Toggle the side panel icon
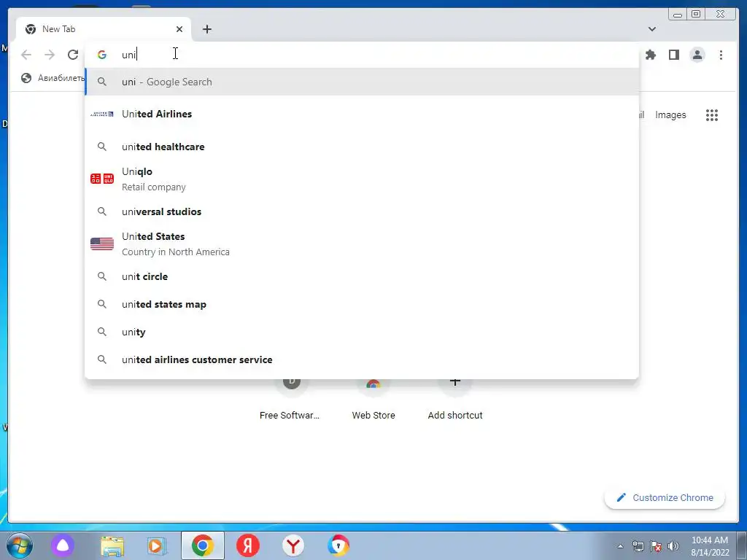Screen dimensions: 747x560 (673, 55)
